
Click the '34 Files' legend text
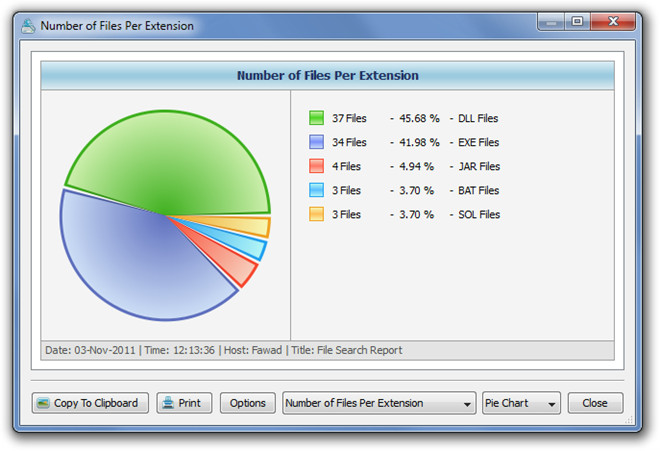349,142
